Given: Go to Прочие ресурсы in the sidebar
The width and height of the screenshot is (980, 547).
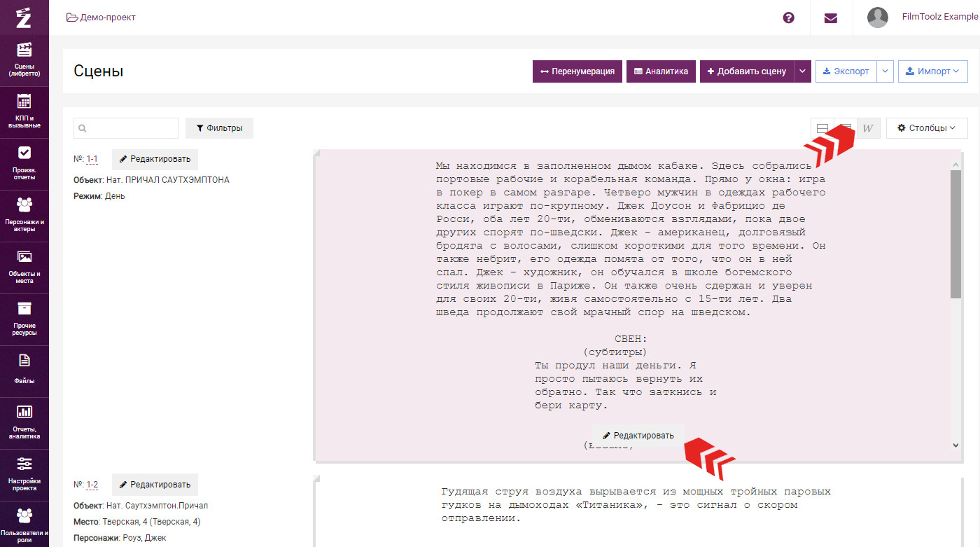Looking at the screenshot, I should [x=24, y=319].
